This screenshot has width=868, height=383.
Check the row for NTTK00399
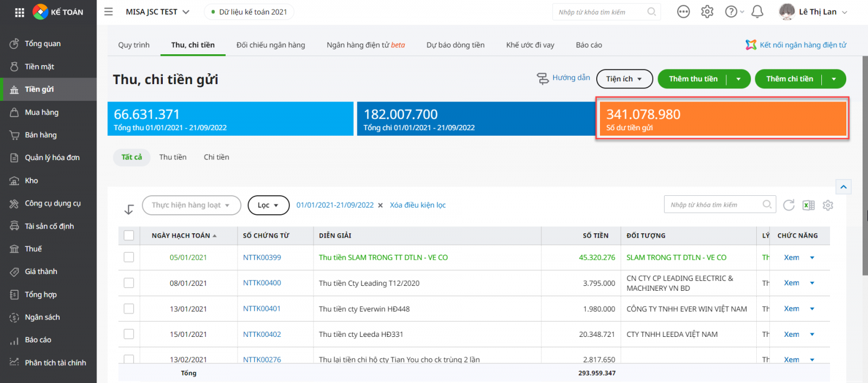[129, 257]
